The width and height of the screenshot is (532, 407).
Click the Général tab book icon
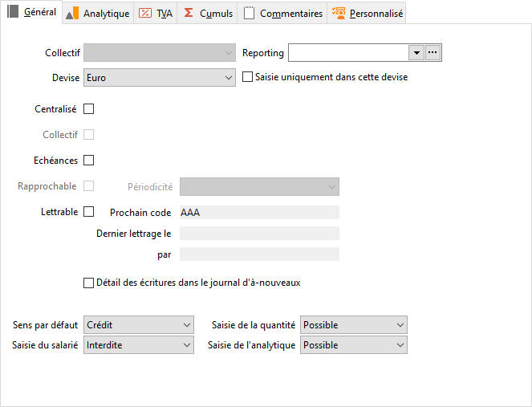click(13, 11)
